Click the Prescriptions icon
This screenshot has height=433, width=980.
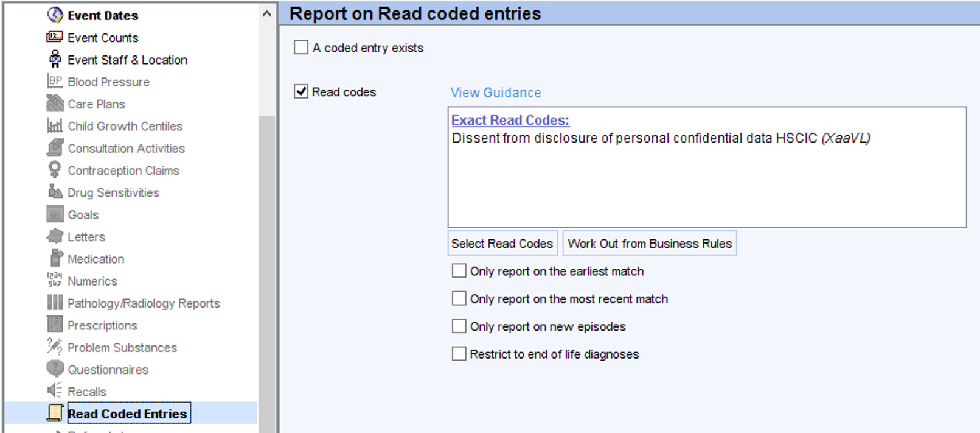[x=55, y=325]
